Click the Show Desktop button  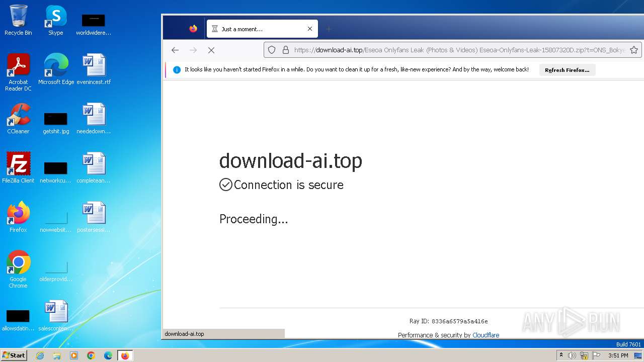(x=638, y=355)
